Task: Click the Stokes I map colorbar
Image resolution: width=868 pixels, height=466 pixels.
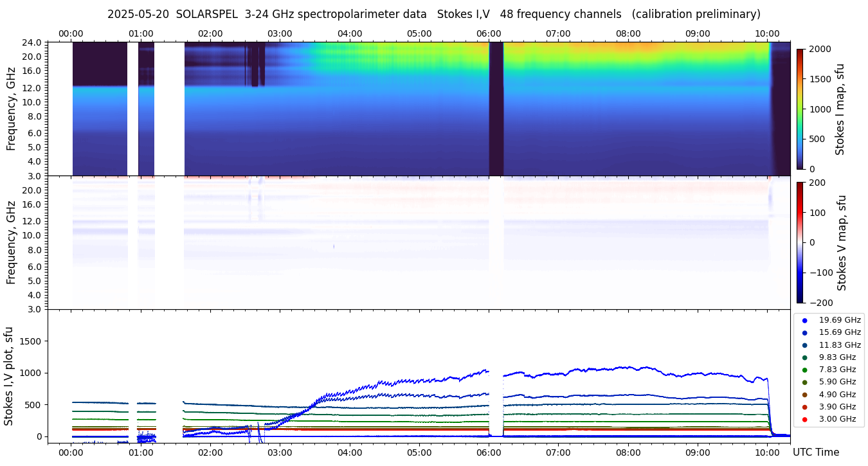Action: (800, 109)
